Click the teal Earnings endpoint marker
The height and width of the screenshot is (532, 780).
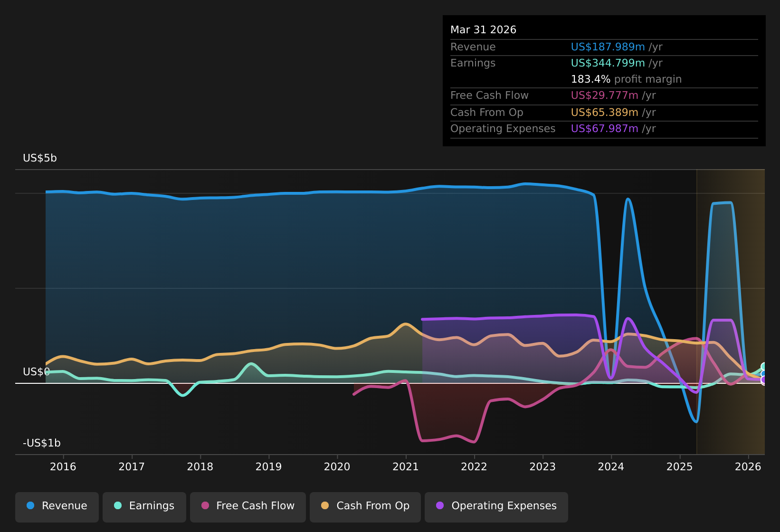tap(764, 367)
